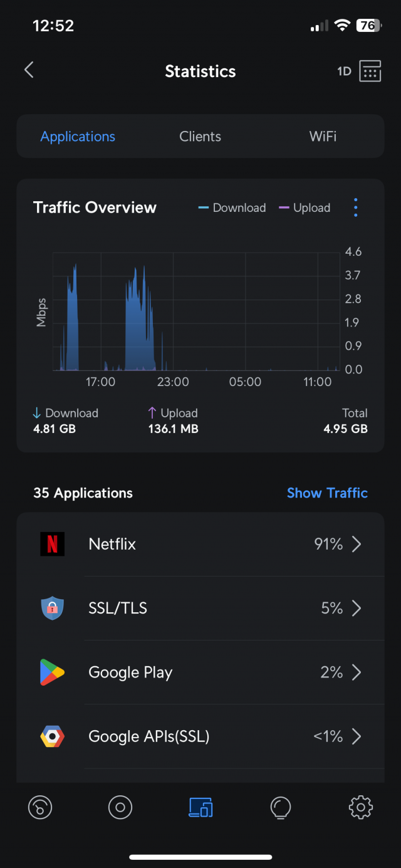Toggle the Upload series in chart legend
The image size is (401, 868).
coord(305,207)
